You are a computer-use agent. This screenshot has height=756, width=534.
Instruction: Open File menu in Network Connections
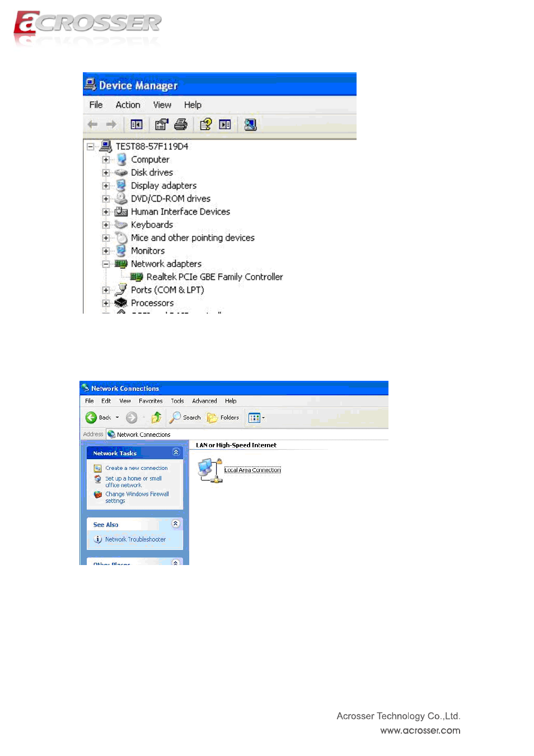90,401
